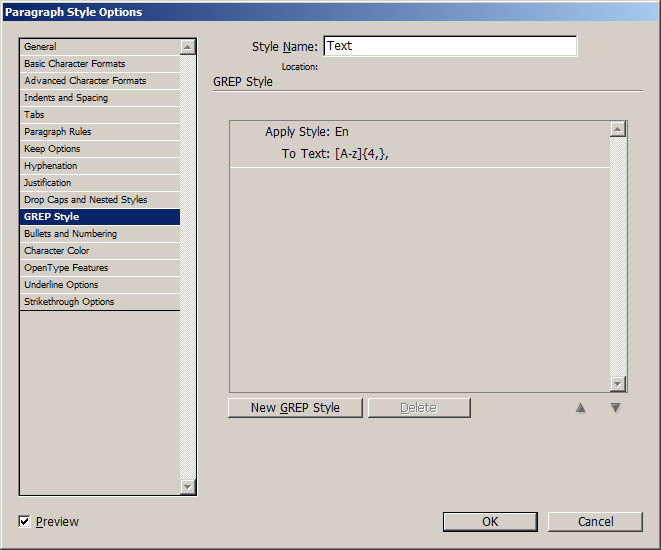661x550 pixels.
Task: Open the General category
Action: [100, 47]
